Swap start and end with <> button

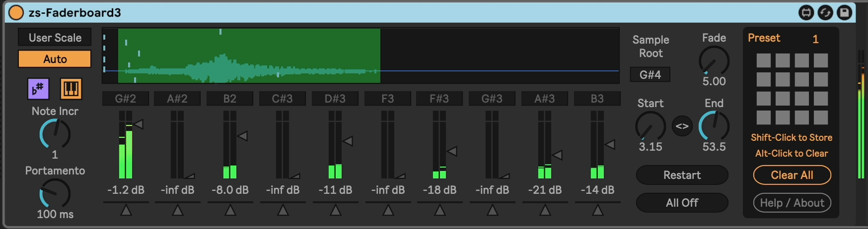tap(682, 126)
